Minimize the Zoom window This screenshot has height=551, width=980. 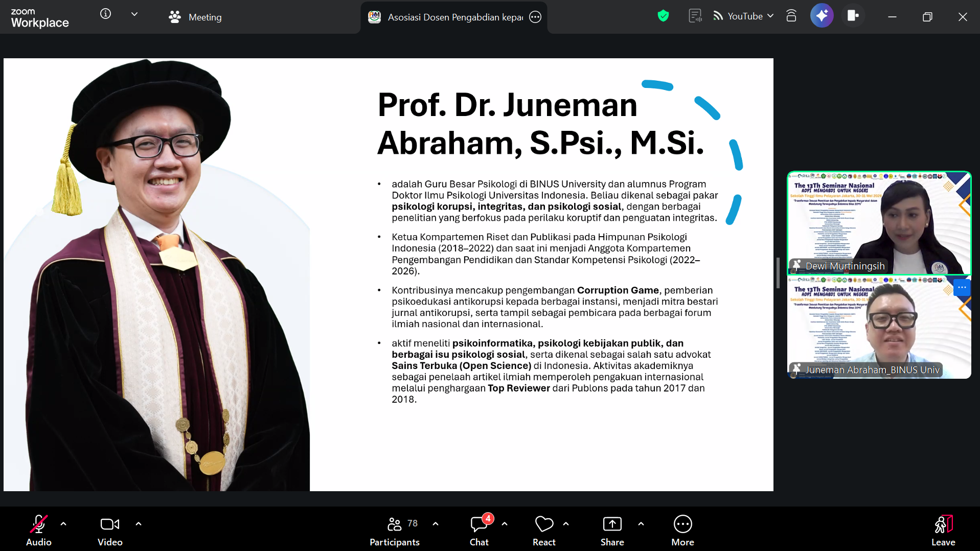coord(892,17)
